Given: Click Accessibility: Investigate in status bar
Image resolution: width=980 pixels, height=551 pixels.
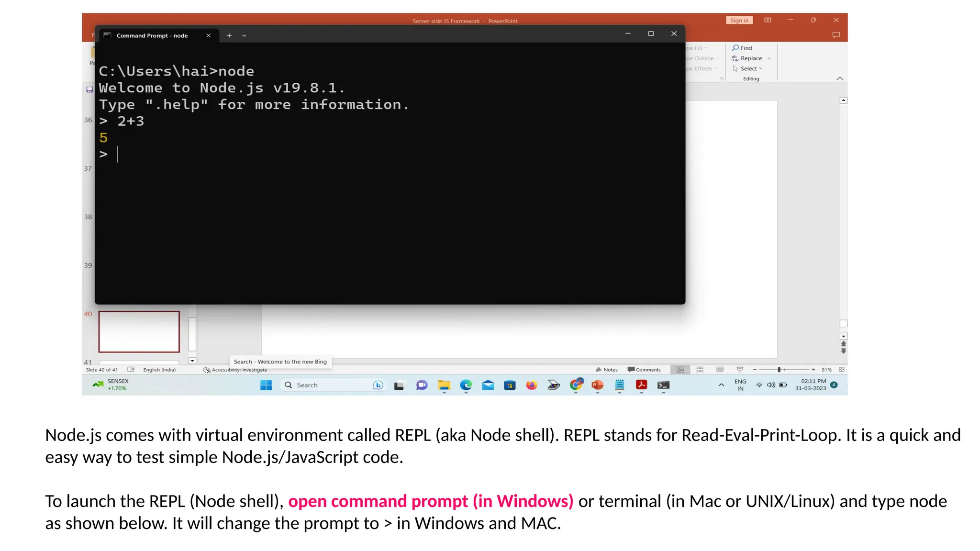Looking at the screenshot, I should click(x=235, y=370).
